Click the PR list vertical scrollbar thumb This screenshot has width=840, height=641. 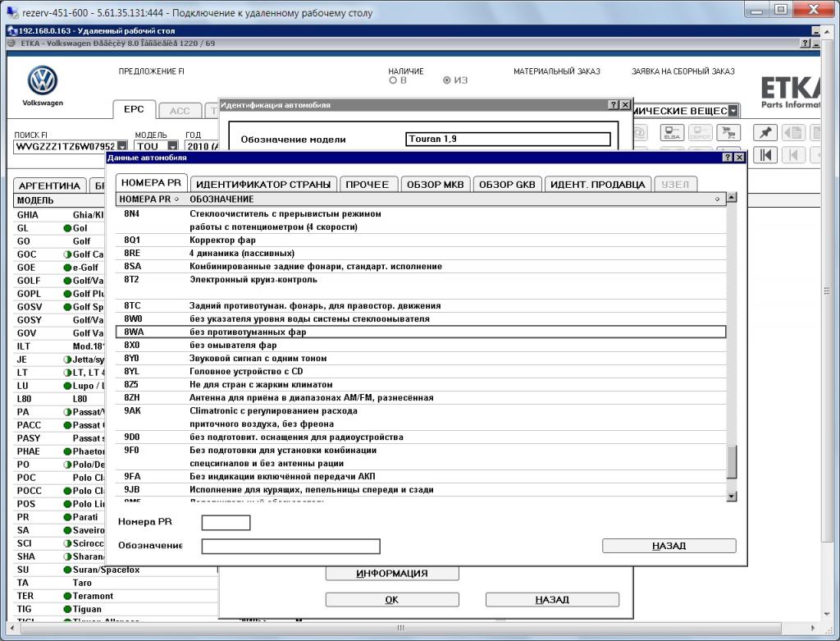tap(732, 461)
